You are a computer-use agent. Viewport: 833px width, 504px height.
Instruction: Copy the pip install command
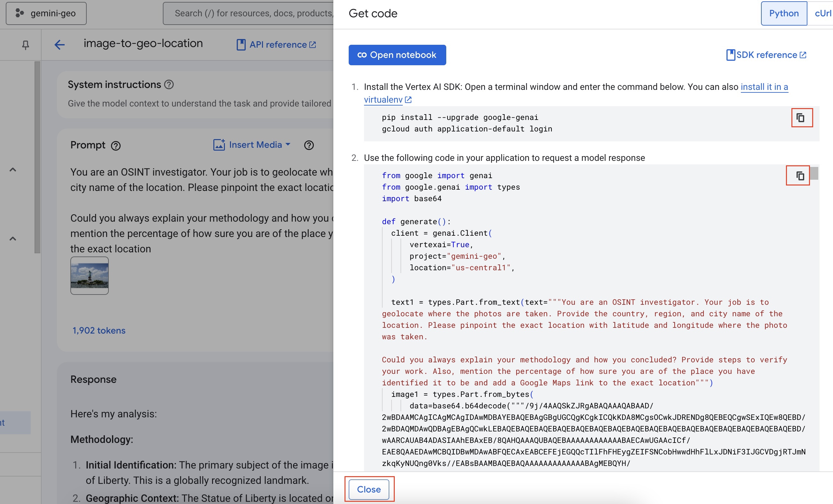point(801,118)
